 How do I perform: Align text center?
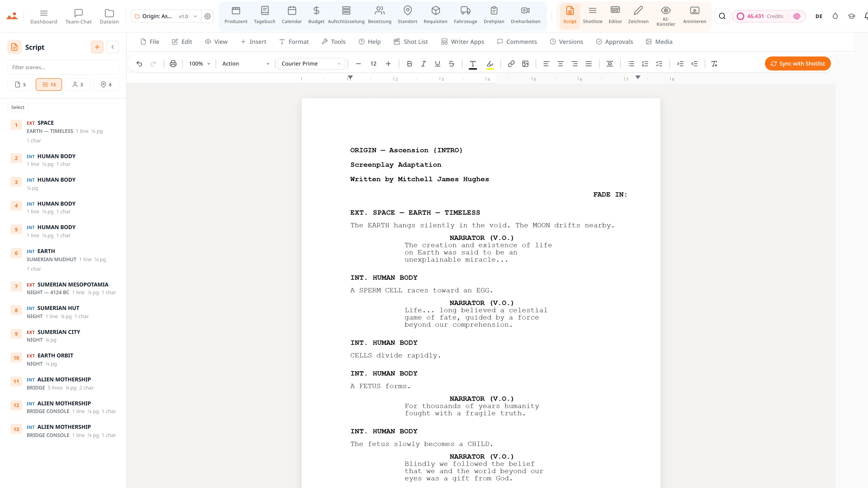point(560,64)
